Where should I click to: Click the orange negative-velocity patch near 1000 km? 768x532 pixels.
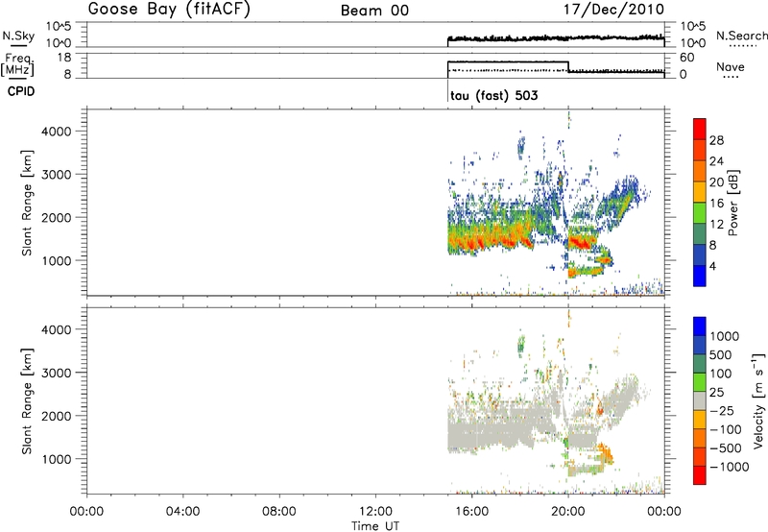tap(606, 453)
